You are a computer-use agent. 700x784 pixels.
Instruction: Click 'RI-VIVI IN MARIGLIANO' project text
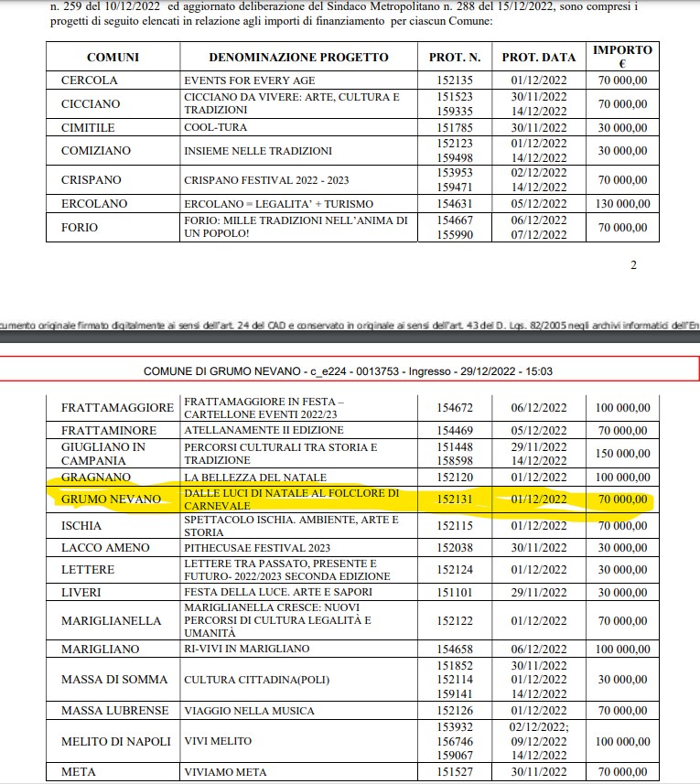[247, 649]
